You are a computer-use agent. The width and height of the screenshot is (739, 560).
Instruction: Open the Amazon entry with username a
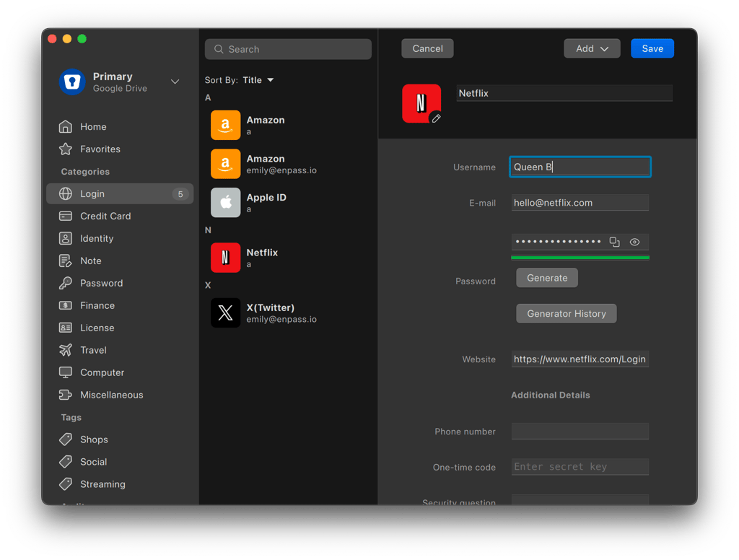click(289, 126)
